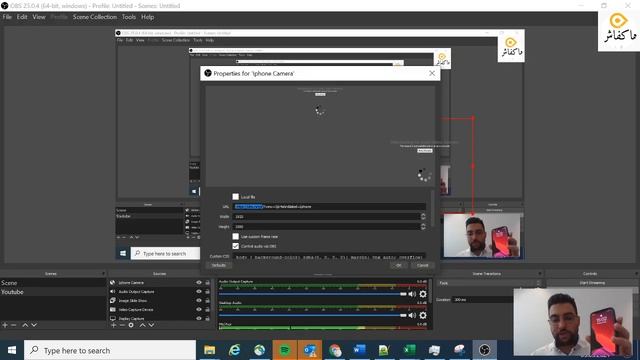Remove selected scene with minus icon

pos(14,325)
